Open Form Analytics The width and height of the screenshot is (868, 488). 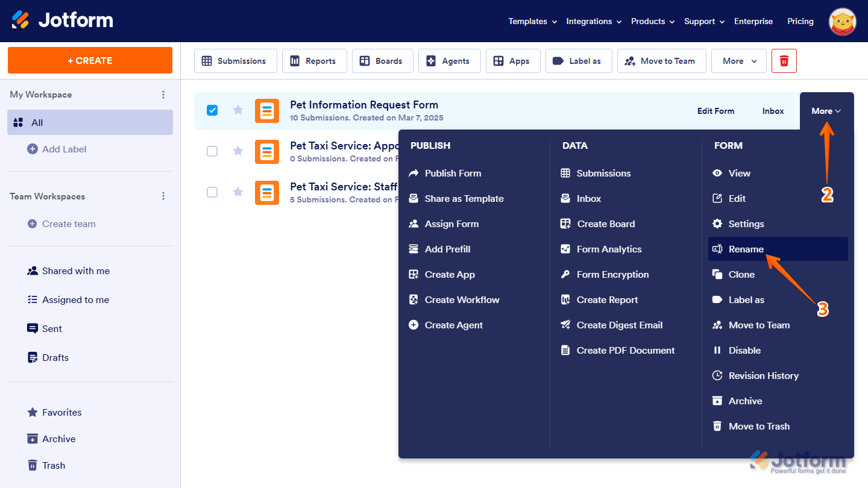click(x=608, y=249)
